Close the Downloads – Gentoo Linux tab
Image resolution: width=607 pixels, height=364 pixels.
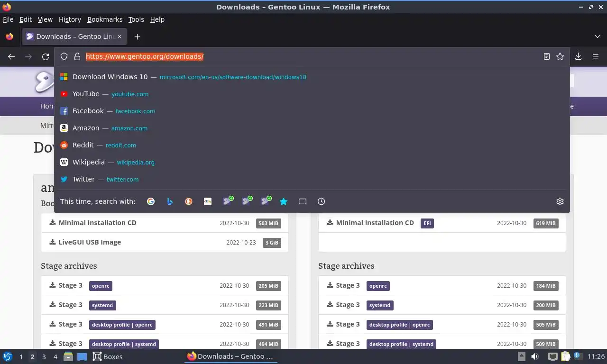coord(120,36)
